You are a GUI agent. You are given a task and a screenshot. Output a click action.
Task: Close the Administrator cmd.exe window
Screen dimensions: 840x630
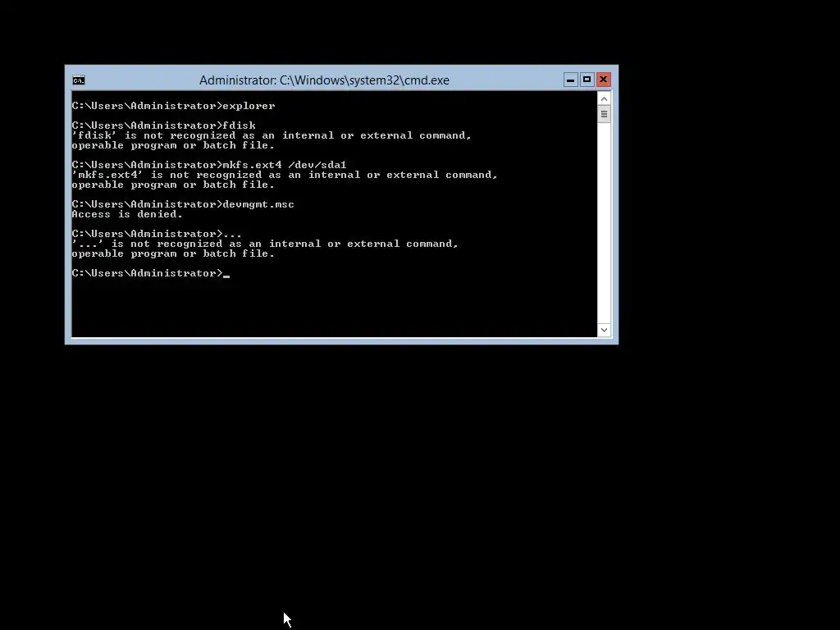(x=603, y=80)
